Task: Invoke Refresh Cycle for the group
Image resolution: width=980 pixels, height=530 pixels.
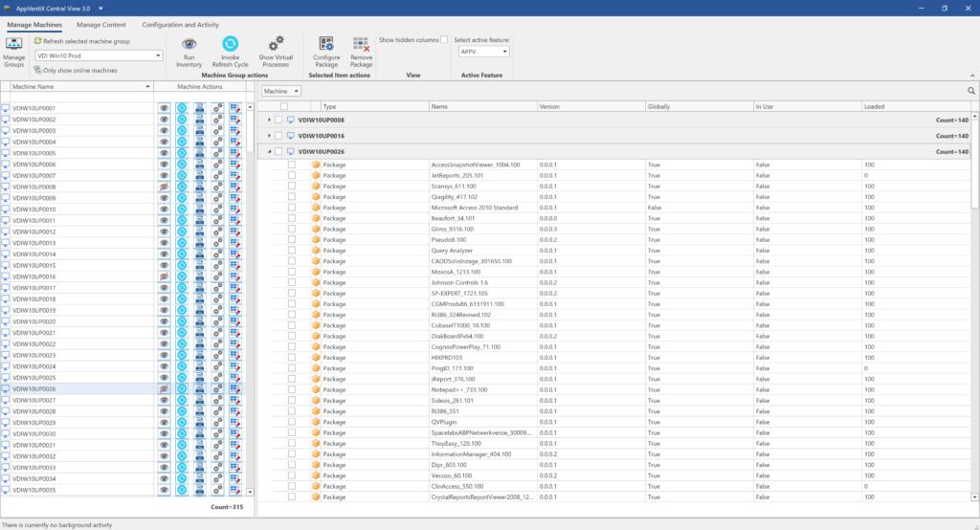Action: 230,45
